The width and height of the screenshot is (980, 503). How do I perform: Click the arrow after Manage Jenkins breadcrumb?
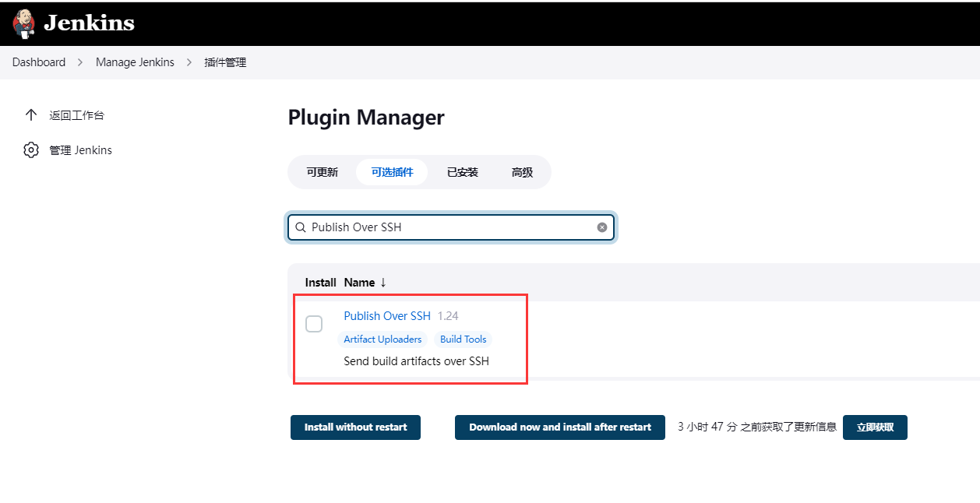coord(189,62)
